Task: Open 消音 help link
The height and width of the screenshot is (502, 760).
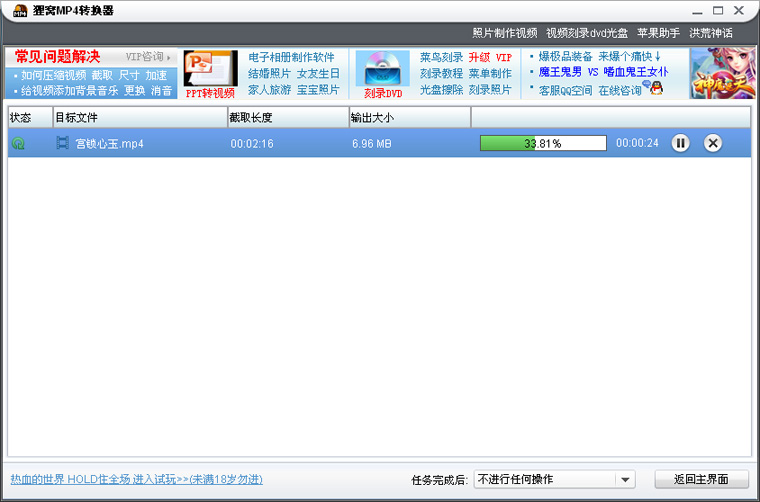Action: (x=161, y=91)
